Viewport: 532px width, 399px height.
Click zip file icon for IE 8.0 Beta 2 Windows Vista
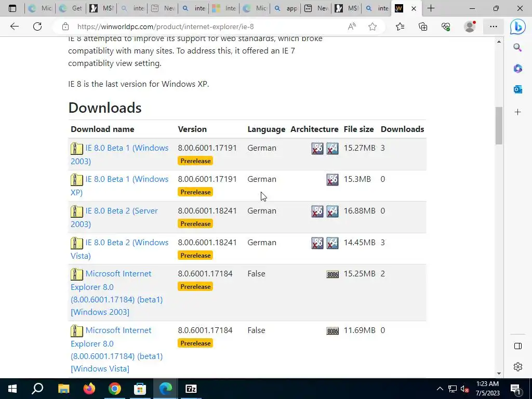(77, 243)
